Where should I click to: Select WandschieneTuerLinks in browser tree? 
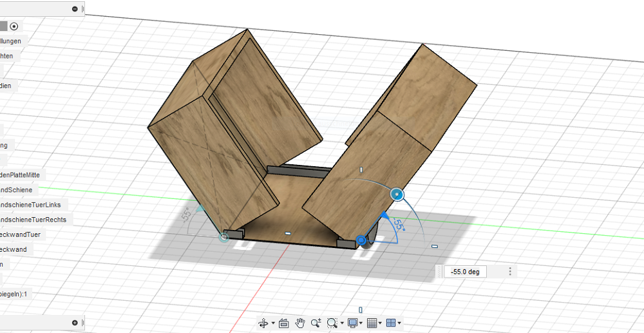coord(30,205)
